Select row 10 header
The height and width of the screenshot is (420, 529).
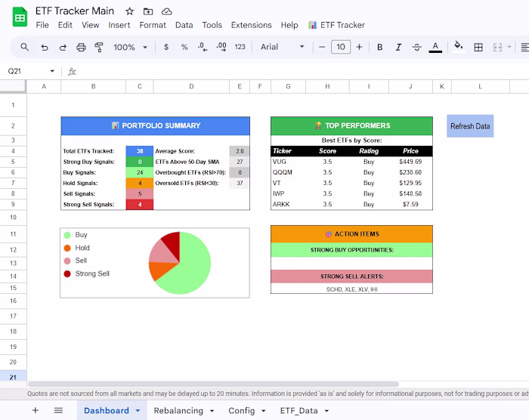point(13,218)
